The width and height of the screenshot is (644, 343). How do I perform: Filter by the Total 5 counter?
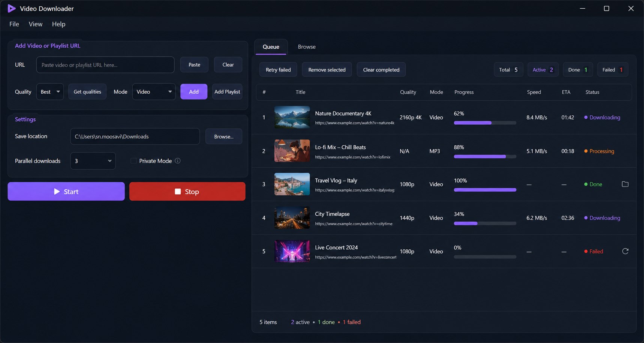tap(508, 70)
